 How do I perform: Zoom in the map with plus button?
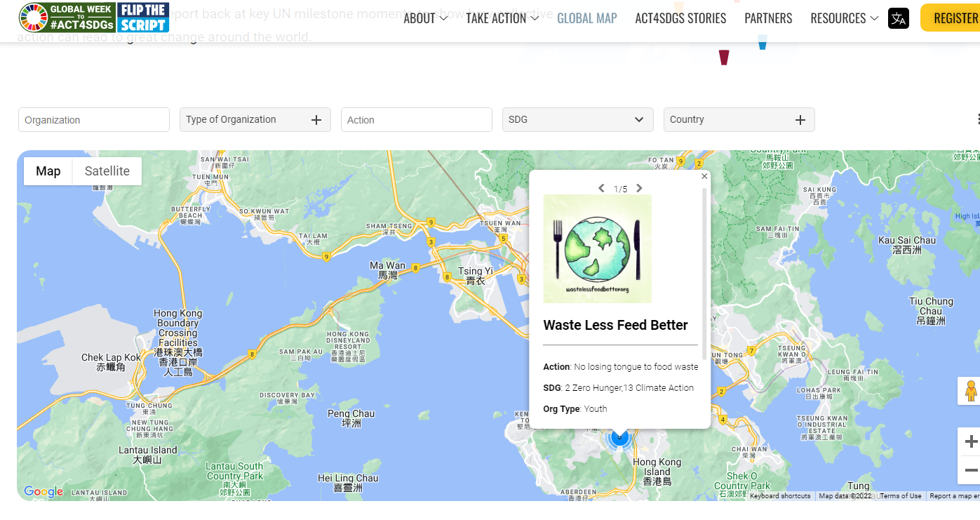[x=971, y=441]
